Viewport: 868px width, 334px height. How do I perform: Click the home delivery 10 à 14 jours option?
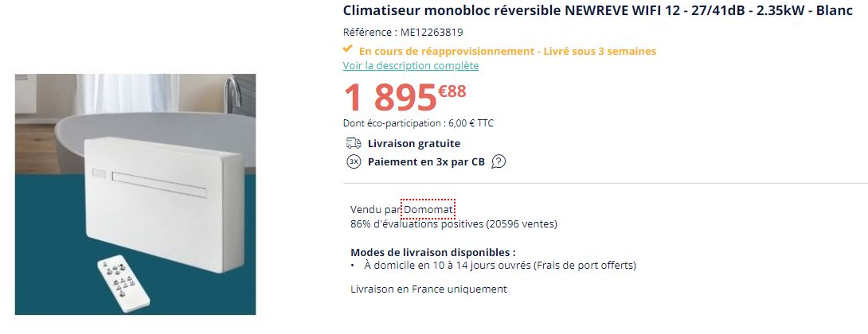click(500, 266)
